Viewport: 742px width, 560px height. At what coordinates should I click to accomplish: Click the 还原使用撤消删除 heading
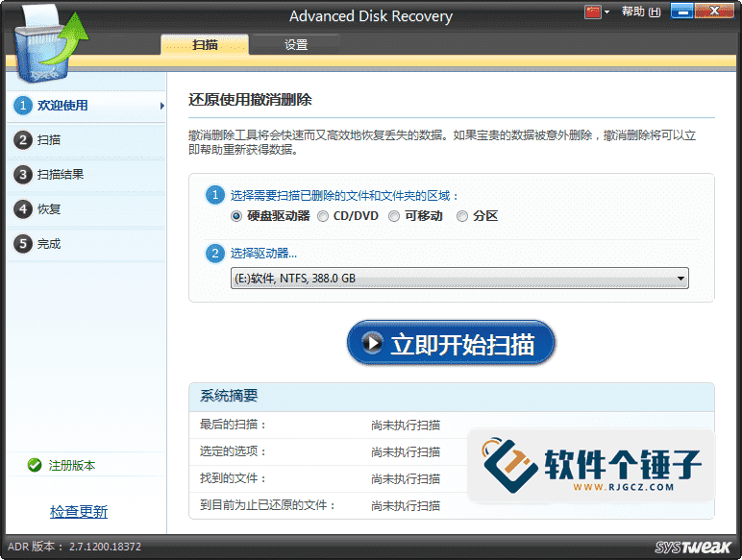coord(250,100)
